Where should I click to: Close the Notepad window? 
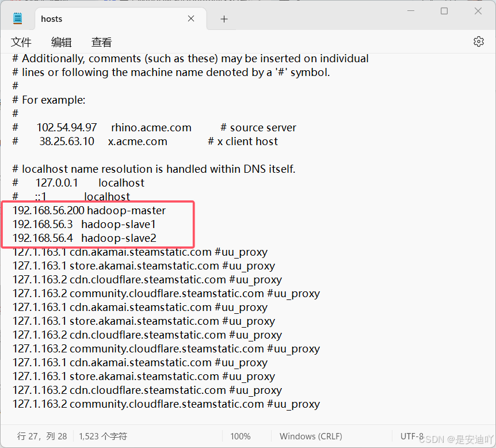coord(478,11)
